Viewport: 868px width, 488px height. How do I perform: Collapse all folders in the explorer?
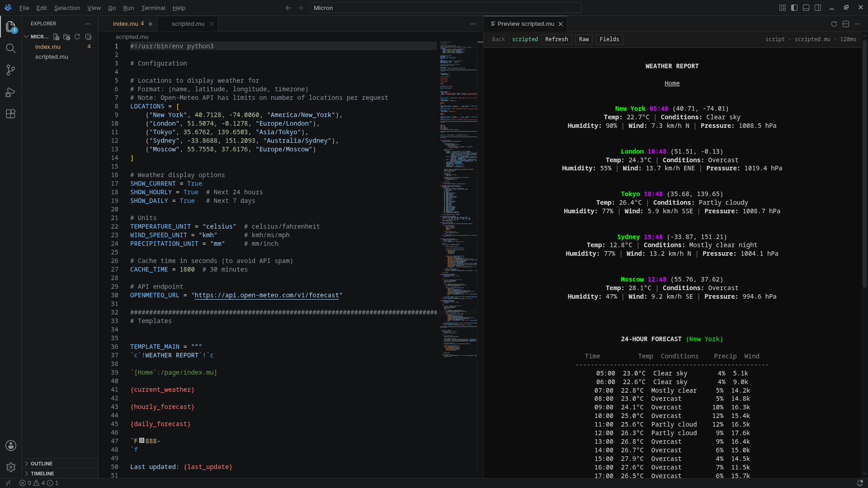(88, 37)
